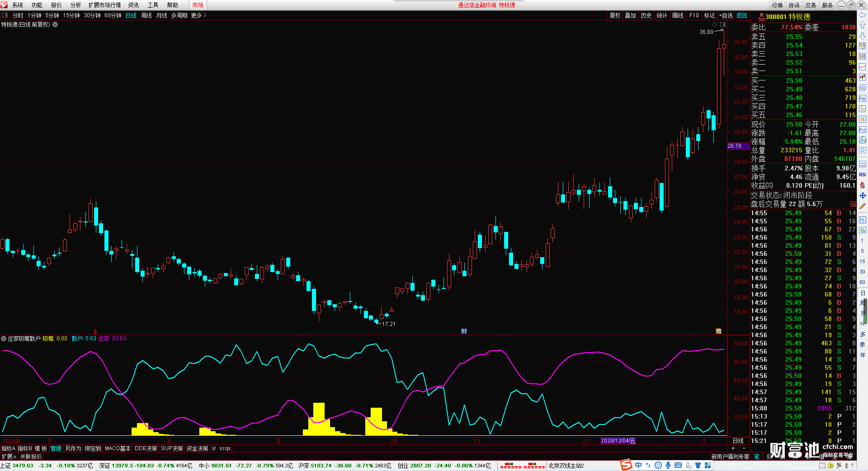This screenshot has width=868, height=471.
Task: Click the green refresh icon in sidebar
Action: tap(862, 230)
